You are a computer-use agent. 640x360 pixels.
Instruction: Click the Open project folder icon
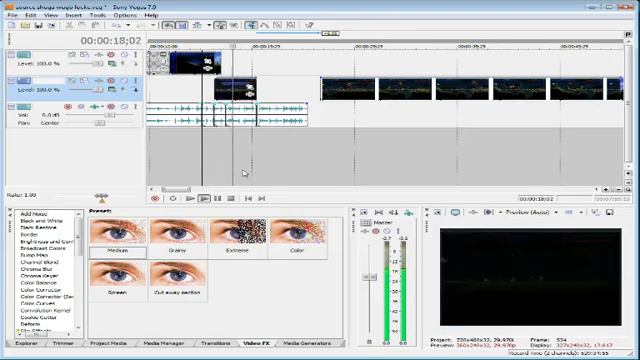(25, 25)
